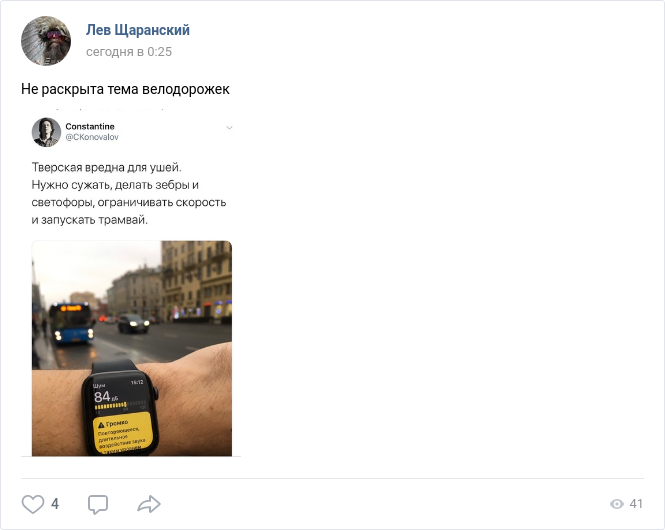
Task: Click the post text about велодорожек
Action: tap(126, 89)
